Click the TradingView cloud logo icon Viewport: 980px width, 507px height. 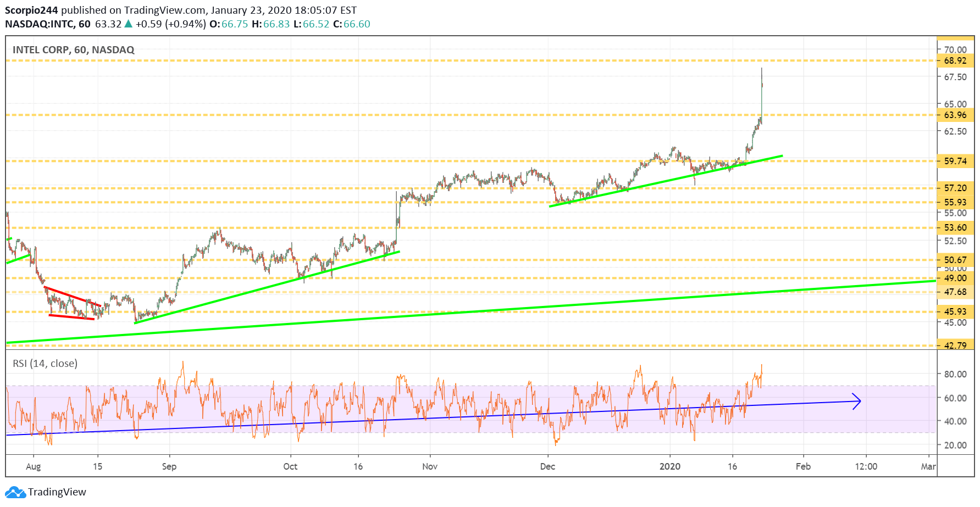coord(15,492)
